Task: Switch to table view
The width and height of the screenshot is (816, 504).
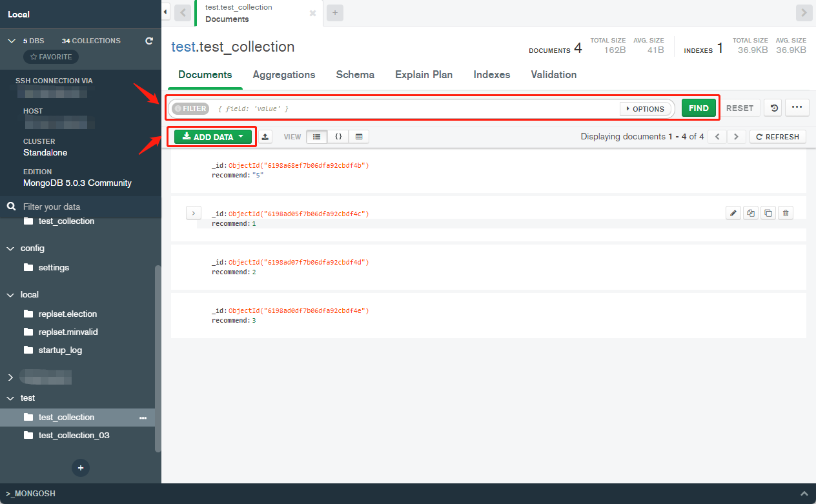Action: tap(359, 137)
